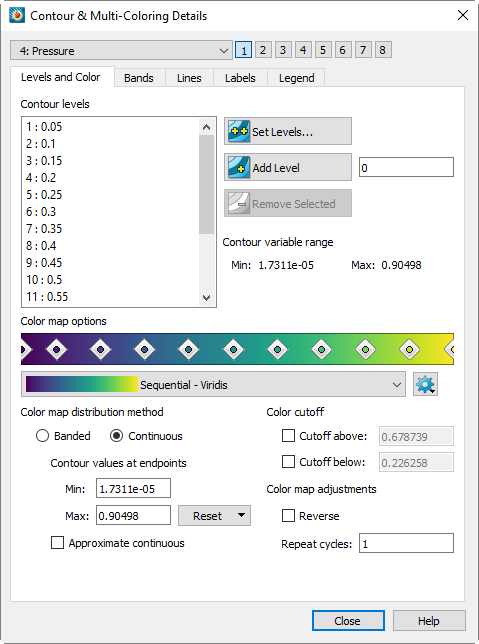The height and width of the screenshot is (644, 479).
Task: Open color map gear settings icon
Action: (425, 384)
